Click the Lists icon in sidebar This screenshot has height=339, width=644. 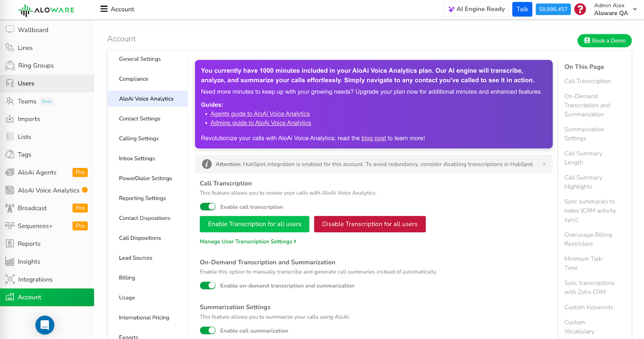coord(10,136)
